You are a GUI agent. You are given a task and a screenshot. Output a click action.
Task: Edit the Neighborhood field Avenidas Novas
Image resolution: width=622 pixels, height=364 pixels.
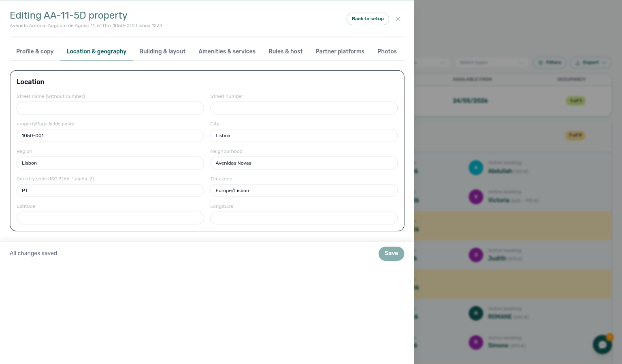tap(304, 163)
